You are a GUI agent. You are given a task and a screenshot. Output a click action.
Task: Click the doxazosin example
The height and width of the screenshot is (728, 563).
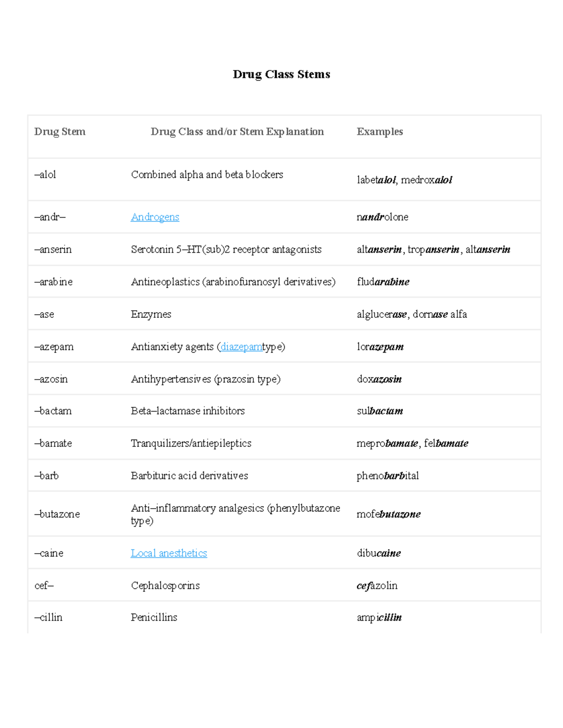379,379
